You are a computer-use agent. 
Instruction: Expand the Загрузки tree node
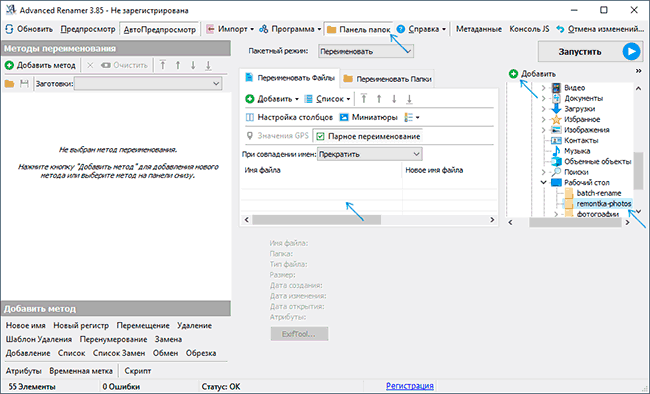543,109
